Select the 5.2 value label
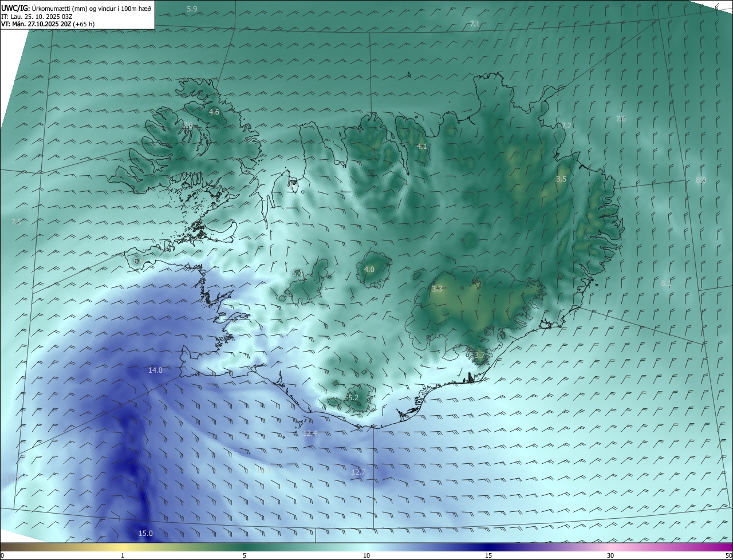The width and height of the screenshot is (733, 560). coord(353,397)
